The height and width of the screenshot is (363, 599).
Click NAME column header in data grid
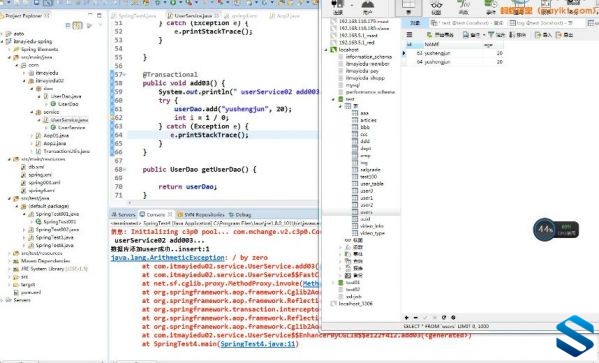point(432,45)
